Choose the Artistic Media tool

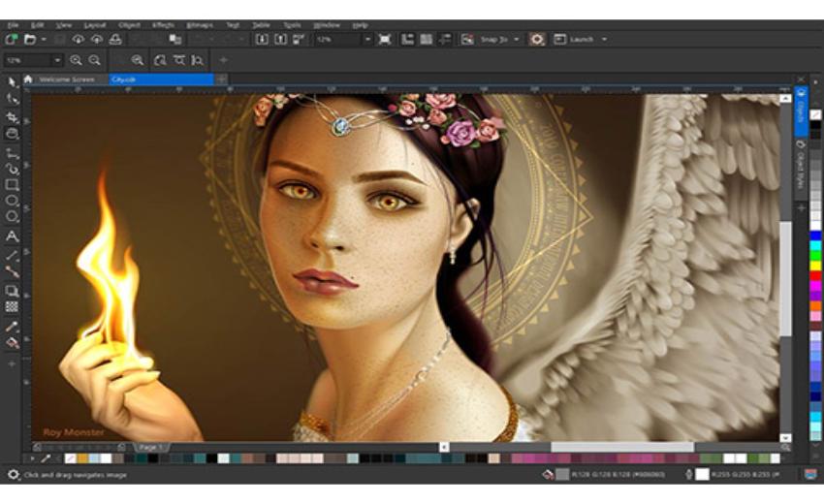(x=12, y=169)
